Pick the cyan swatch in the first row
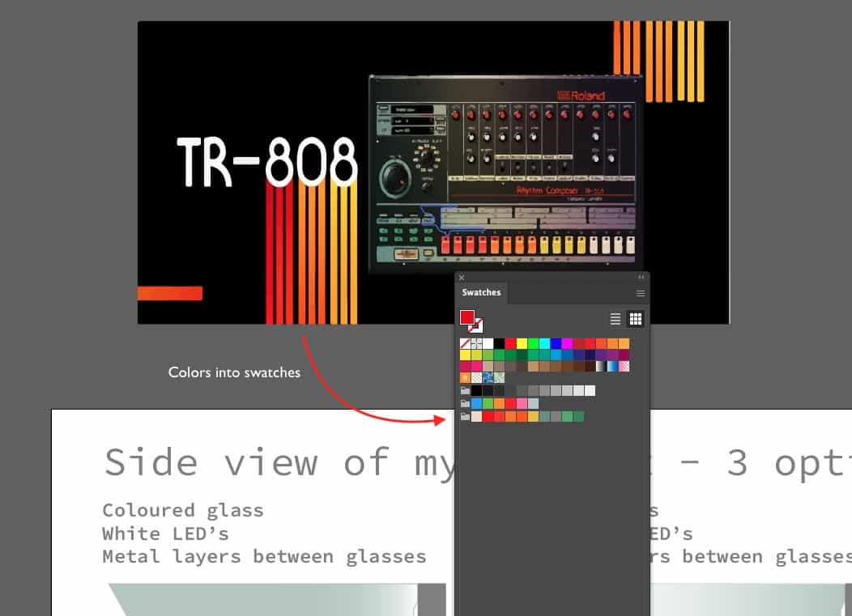The image size is (852, 616). tap(545, 343)
